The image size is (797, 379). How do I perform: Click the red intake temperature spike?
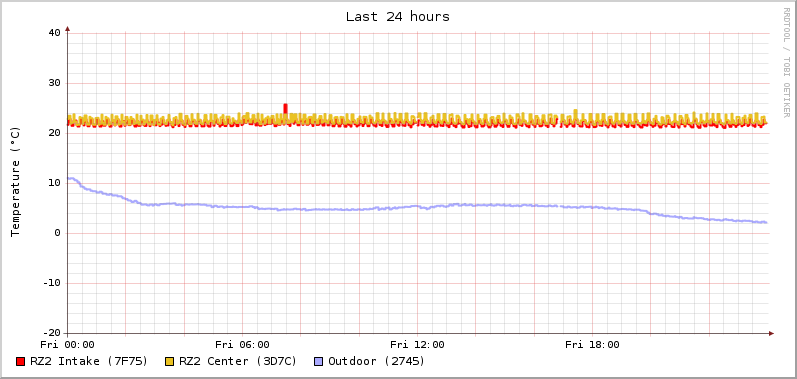(x=285, y=109)
